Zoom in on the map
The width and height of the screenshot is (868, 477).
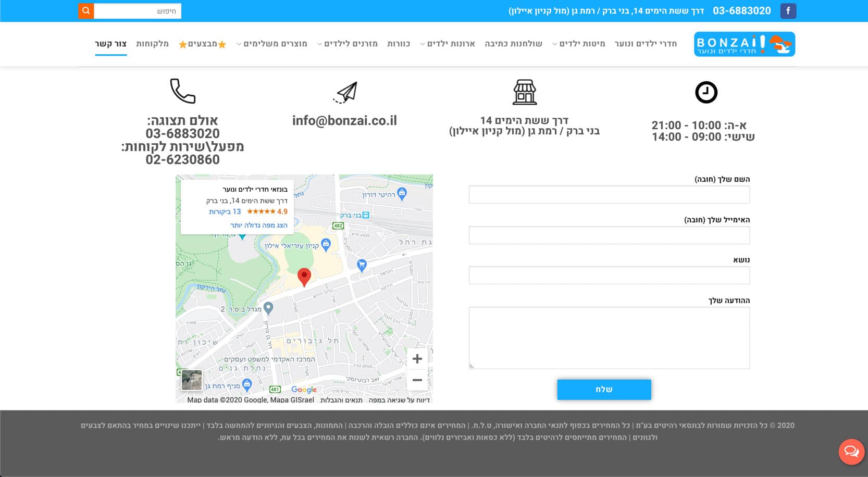(417, 359)
